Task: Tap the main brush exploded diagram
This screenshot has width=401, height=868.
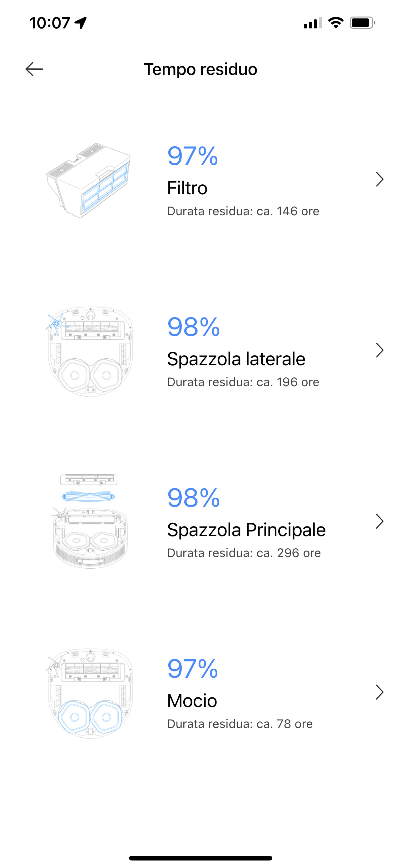Action: point(89,521)
